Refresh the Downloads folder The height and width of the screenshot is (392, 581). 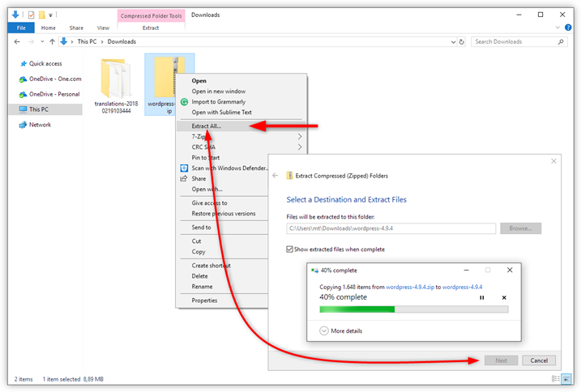coord(462,42)
